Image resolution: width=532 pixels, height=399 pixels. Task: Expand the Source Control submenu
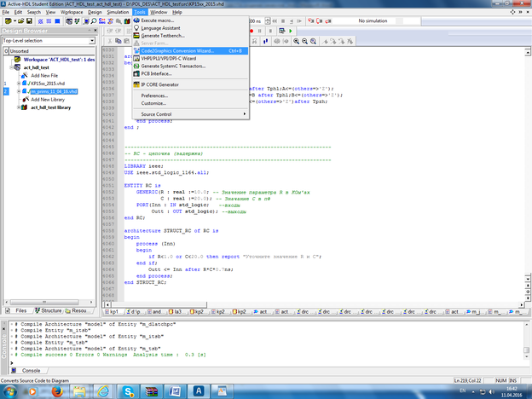coord(157,114)
